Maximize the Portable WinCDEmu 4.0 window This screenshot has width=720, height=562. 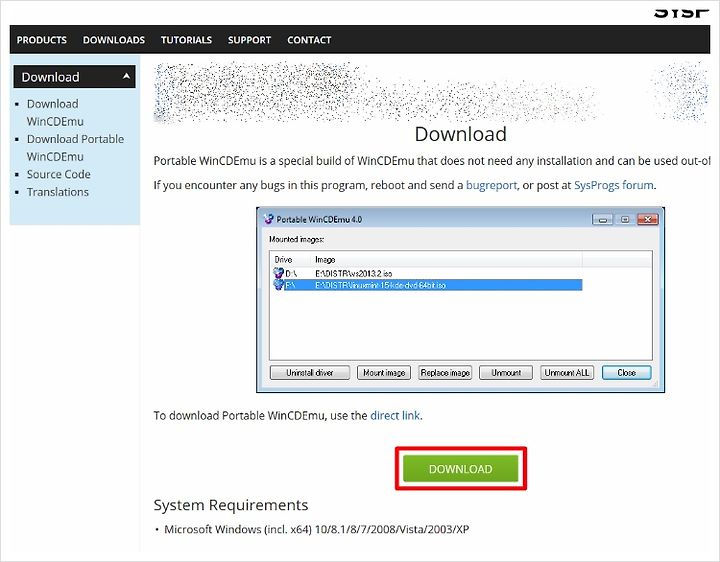point(624,219)
